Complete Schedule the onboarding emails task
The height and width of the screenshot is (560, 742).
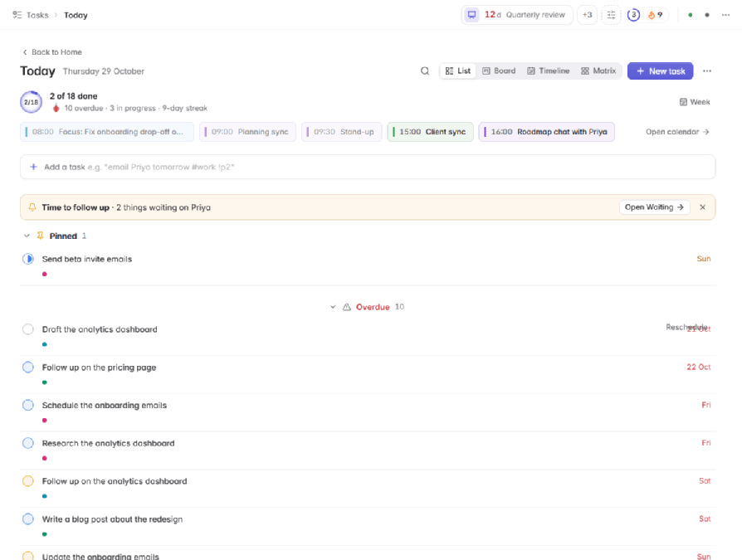(28, 405)
